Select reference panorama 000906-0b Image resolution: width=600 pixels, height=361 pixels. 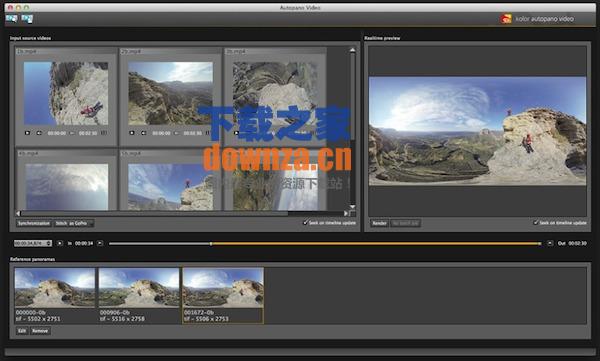[x=139, y=295]
